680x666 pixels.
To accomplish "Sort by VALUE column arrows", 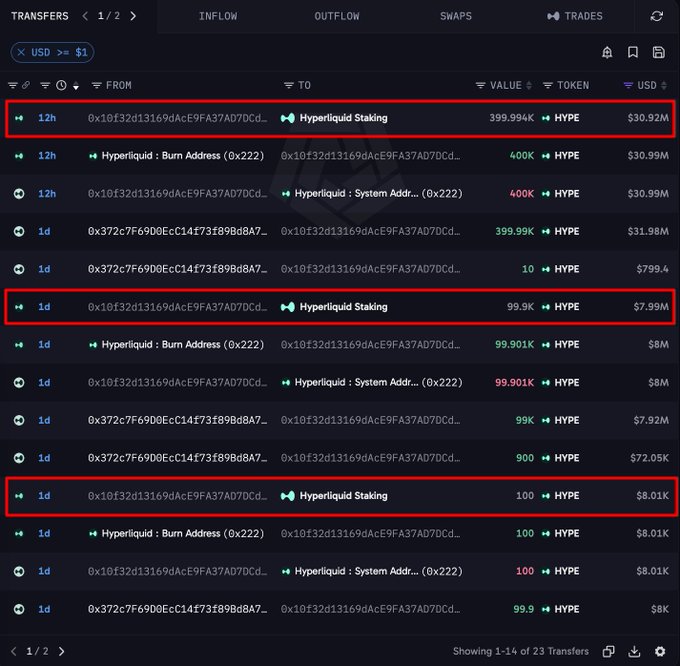I will [x=529, y=86].
